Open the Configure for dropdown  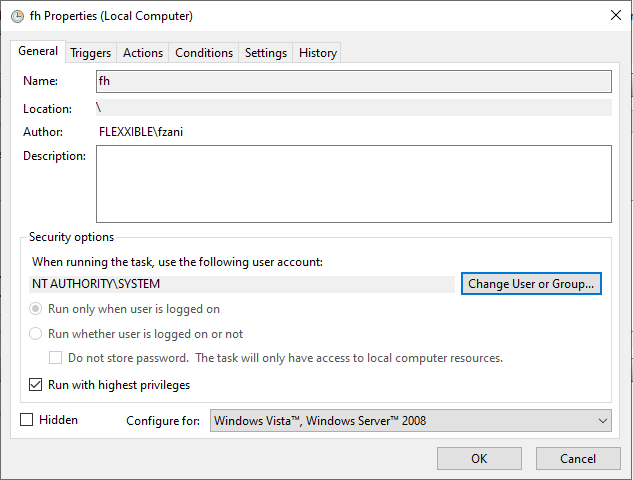[411, 421]
